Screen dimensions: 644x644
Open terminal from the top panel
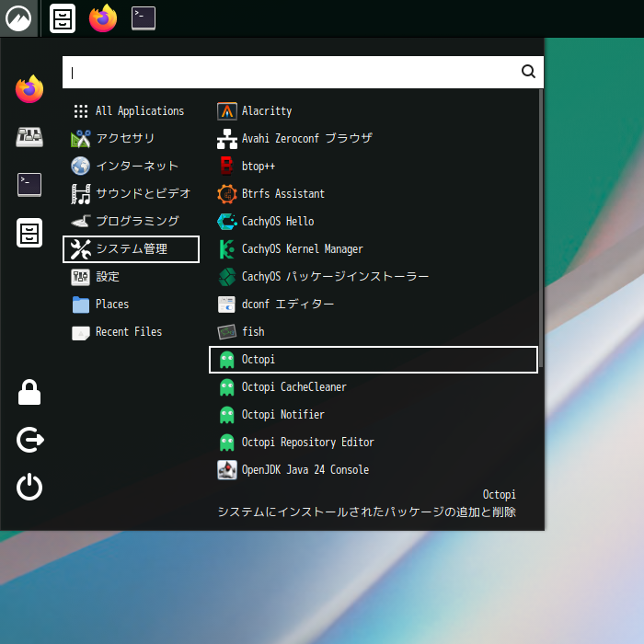click(x=144, y=18)
